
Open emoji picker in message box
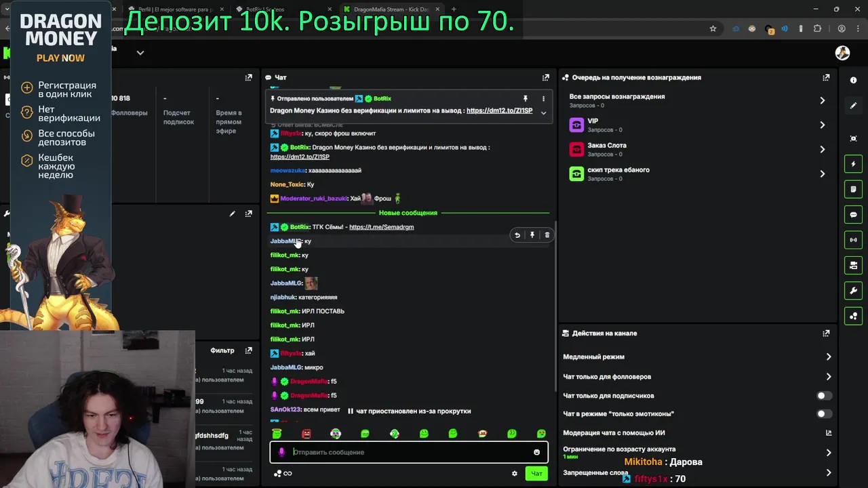tap(536, 452)
